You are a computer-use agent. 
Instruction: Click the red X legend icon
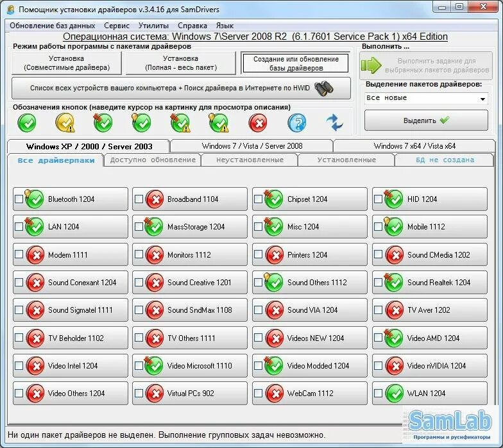click(258, 123)
